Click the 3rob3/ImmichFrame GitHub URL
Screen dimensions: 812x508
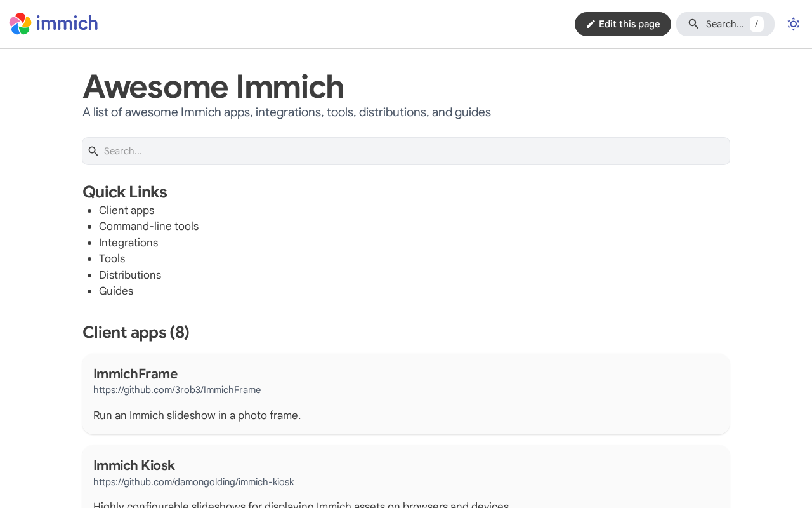pyautogui.click(x=177, y=390)
